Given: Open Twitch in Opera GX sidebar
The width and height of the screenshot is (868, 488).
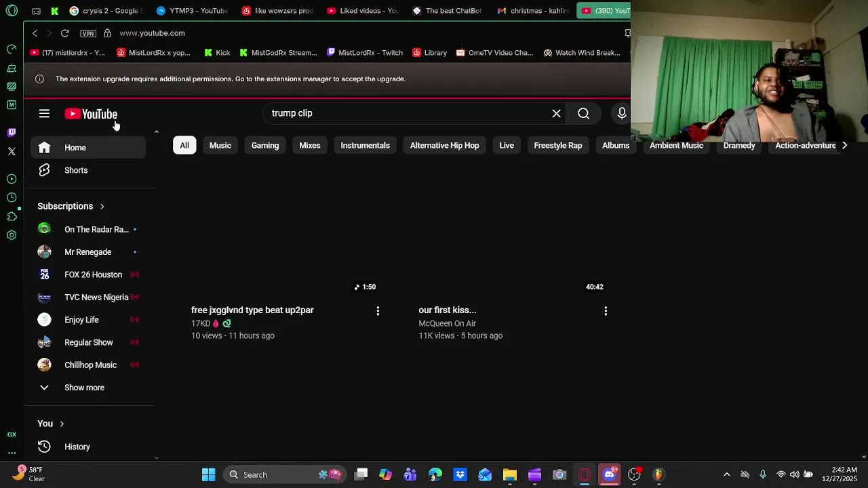Looking at the screenshot, I should coord(12,132).
